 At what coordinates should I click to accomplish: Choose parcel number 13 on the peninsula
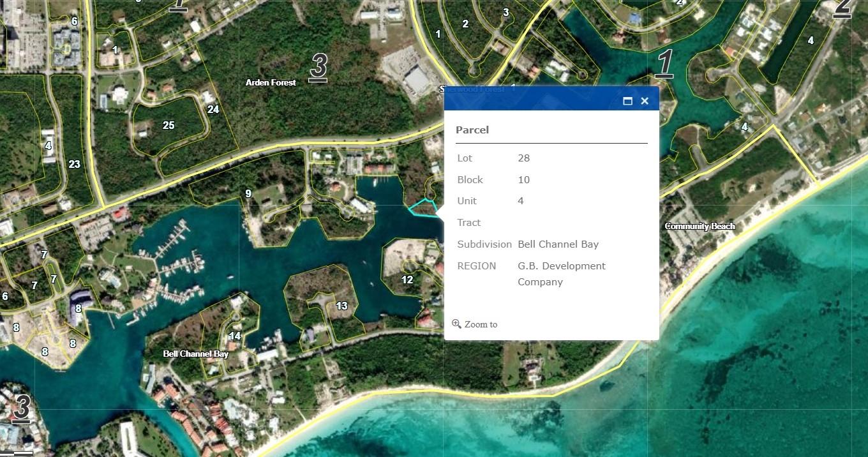click(x=342, y=306)
